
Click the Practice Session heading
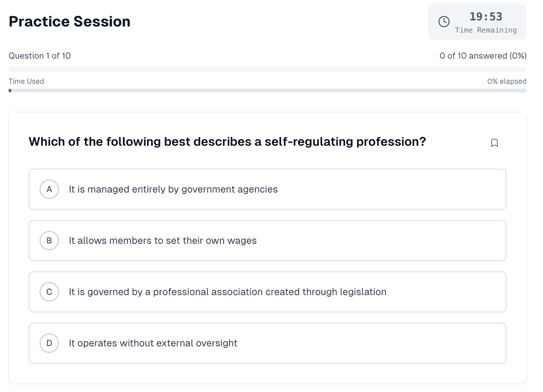(70, 21)
